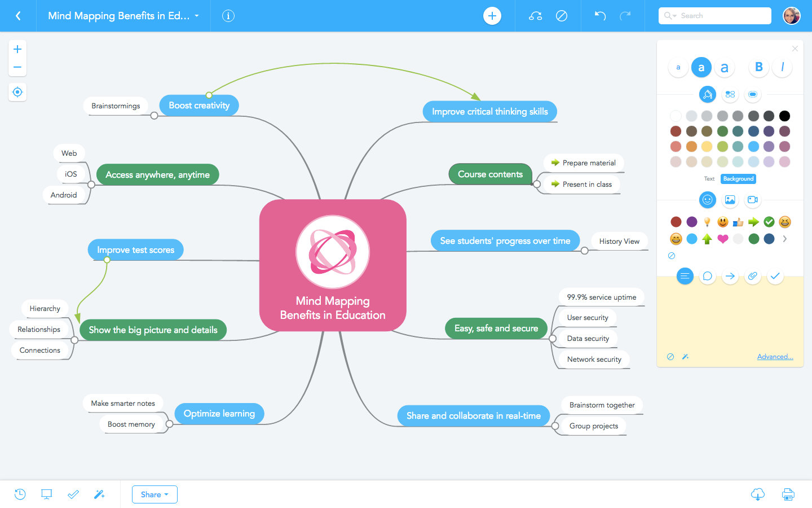Select the smiley emoji tab
812x508 pixels.
point(708,199)
